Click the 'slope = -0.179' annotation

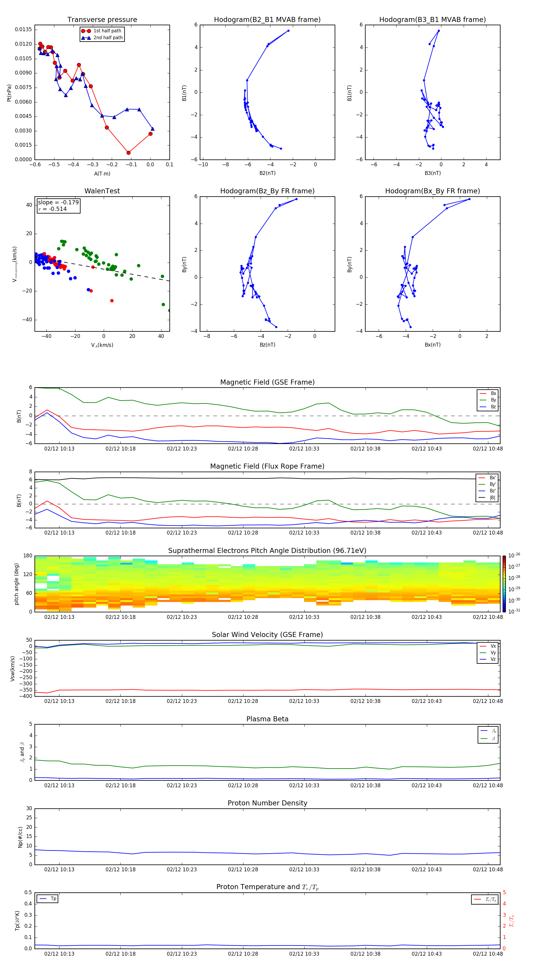click(x=58, y=203)
